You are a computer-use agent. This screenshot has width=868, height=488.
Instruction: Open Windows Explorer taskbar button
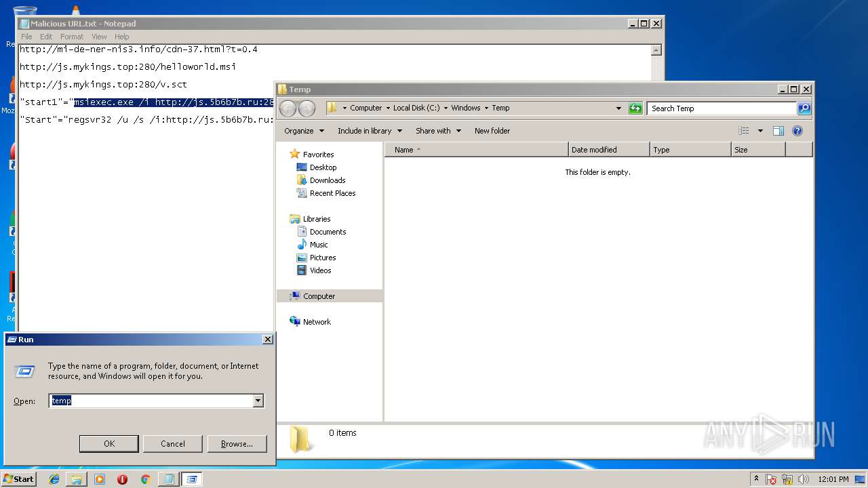click(77, 479)
